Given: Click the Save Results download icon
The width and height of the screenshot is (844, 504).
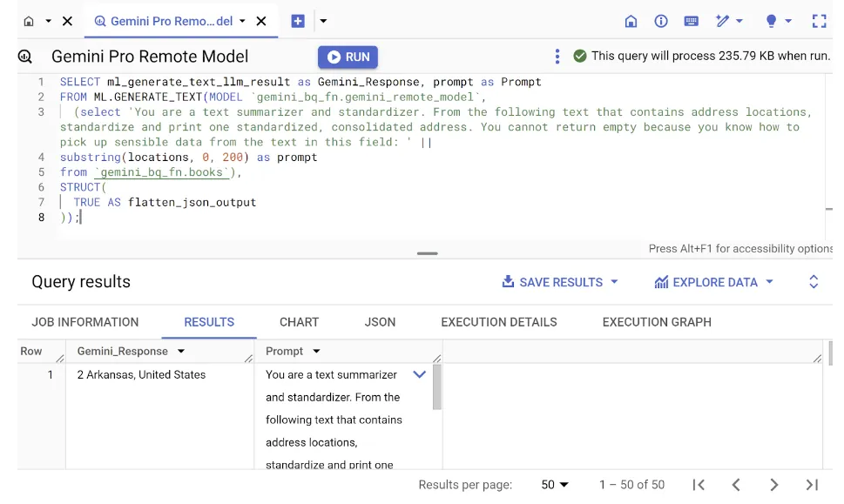Looking at the screenshot, I should pos(506,281).
